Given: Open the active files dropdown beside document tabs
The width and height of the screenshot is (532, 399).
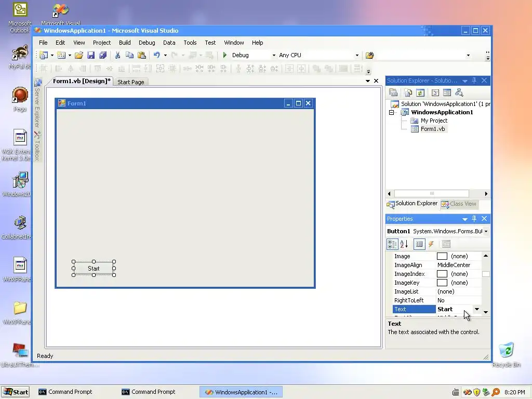Looking at the screenshot, I should click(367, 81).
